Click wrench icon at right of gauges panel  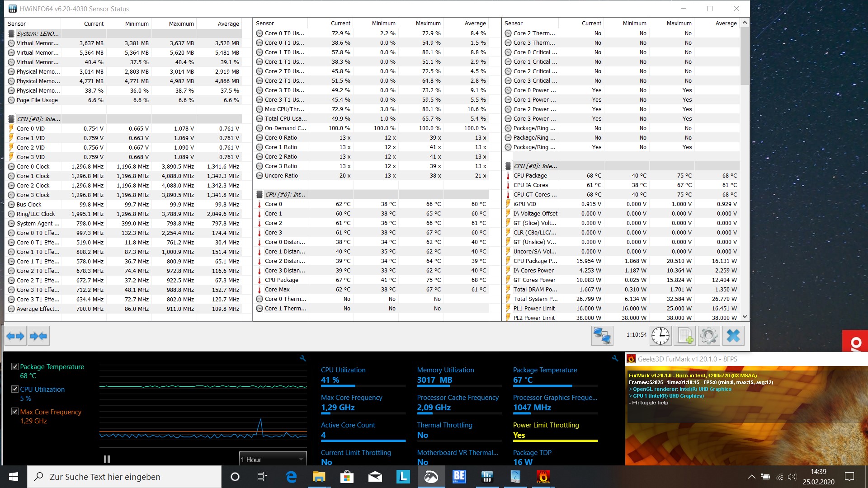(615, 358)
